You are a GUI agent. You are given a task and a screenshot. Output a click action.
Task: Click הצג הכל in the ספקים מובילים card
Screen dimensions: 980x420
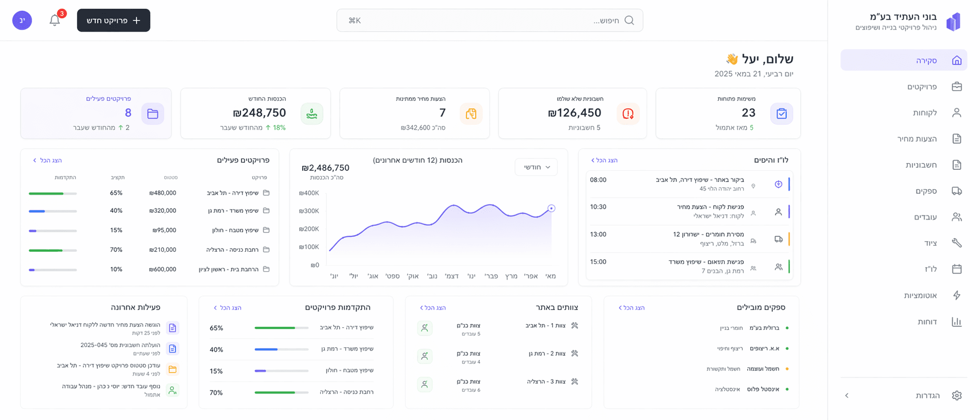click(x=631, y=307)
